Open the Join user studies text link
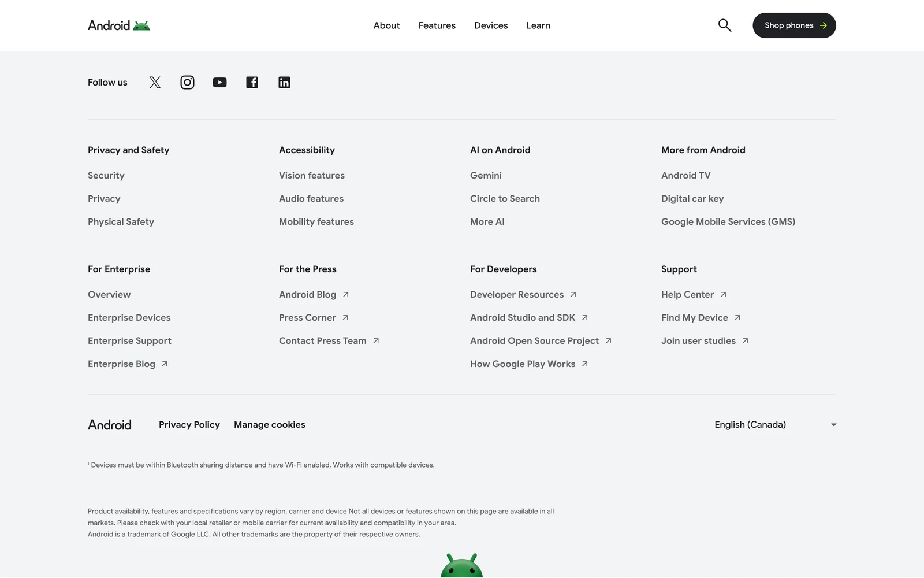 698,341
